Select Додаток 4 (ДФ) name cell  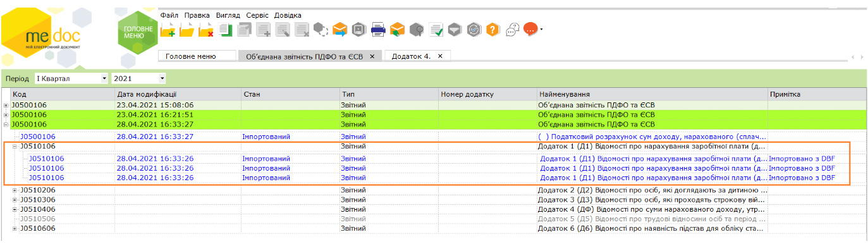click(x=652, y=209)
